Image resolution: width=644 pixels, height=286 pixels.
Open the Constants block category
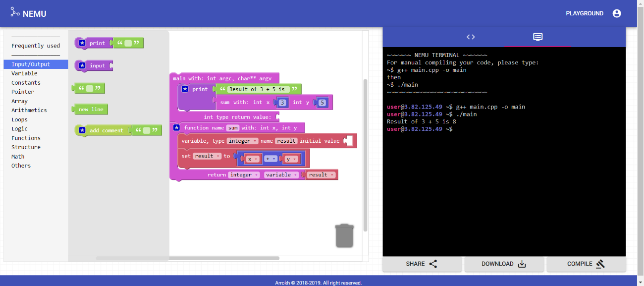coord(36,83)
